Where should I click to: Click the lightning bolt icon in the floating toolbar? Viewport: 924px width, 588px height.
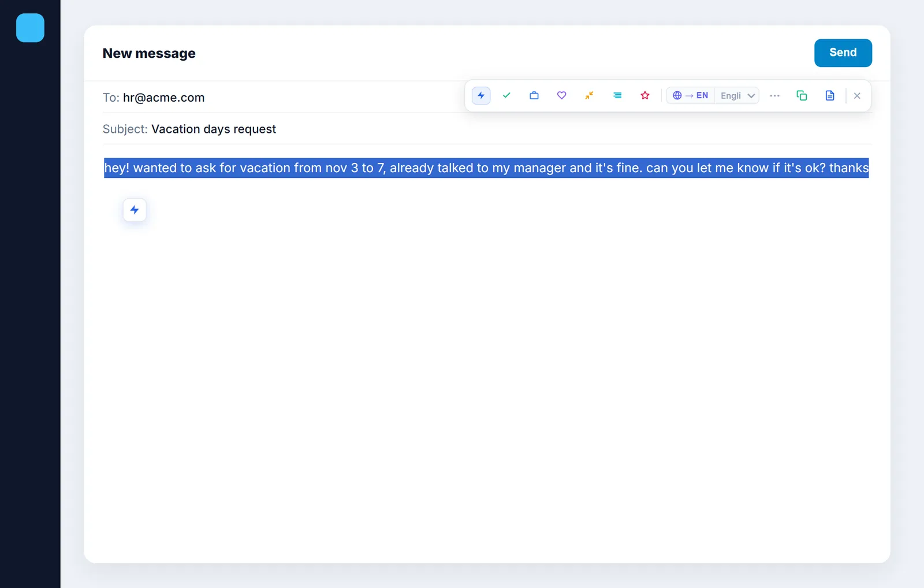(481, 95)
